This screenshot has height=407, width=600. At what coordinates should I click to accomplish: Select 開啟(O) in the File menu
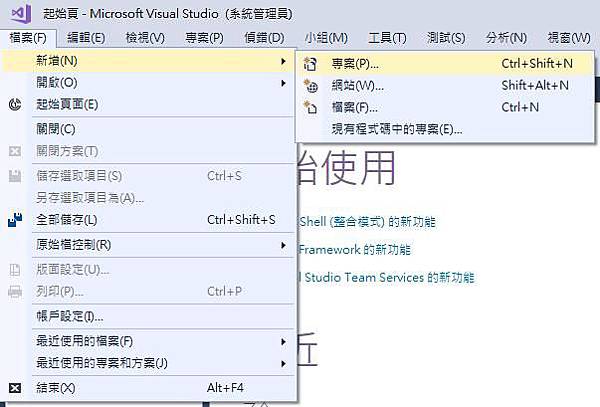click(148, 83)
